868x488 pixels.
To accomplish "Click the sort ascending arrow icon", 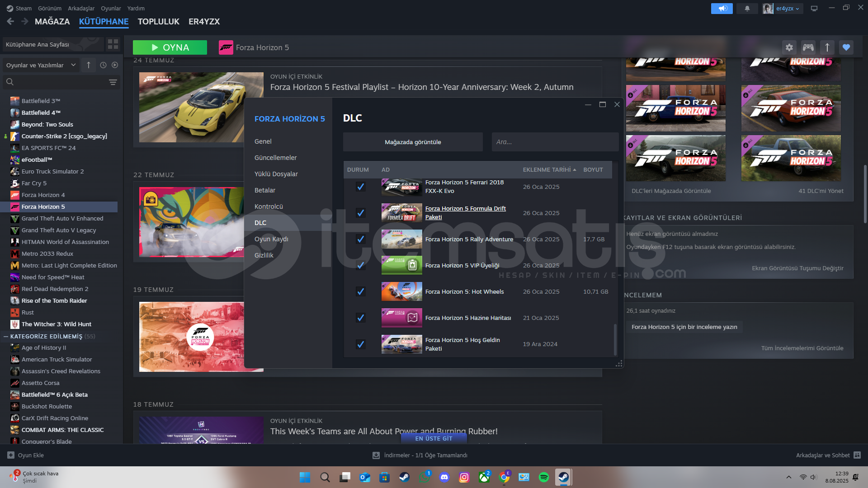I will 89,65.
